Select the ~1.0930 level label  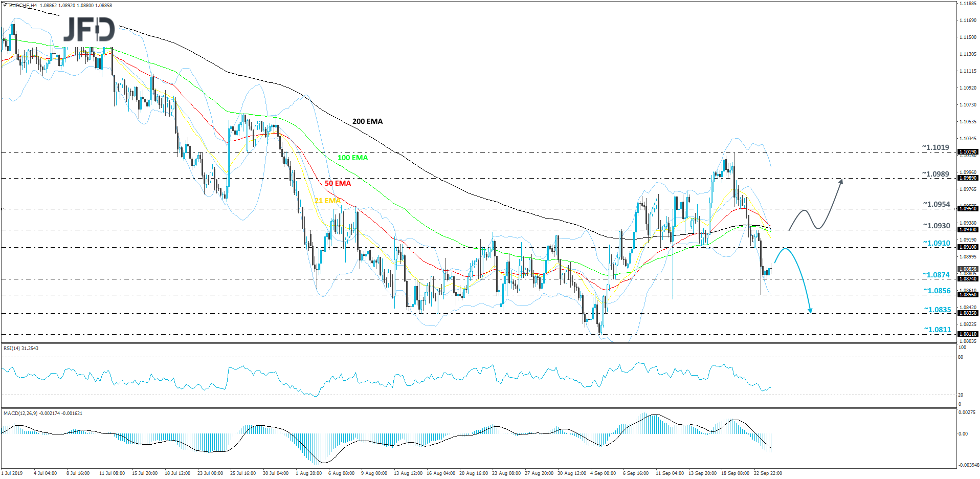point(937,226)
